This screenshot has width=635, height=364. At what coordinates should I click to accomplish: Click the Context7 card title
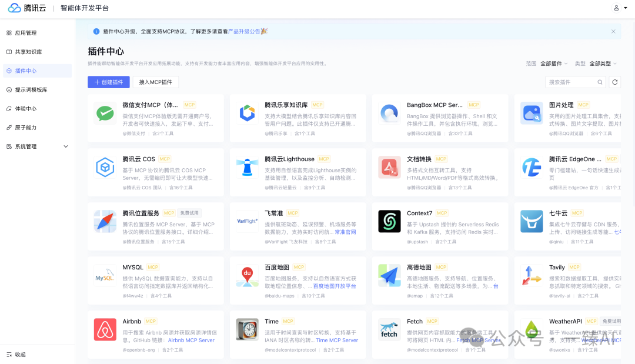420,213
